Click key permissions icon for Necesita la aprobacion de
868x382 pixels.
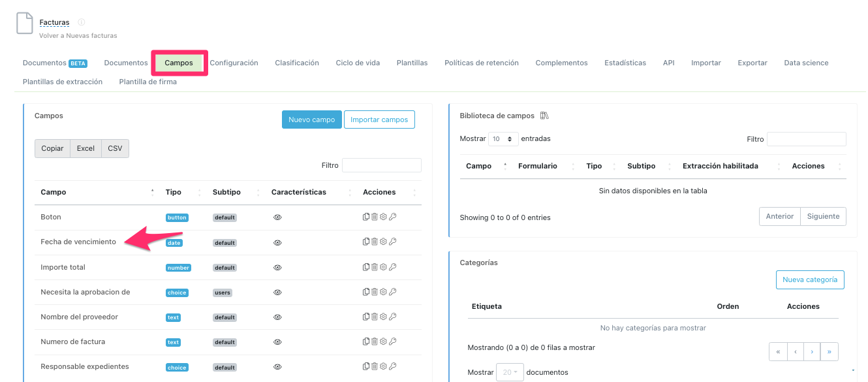point(393,292)
